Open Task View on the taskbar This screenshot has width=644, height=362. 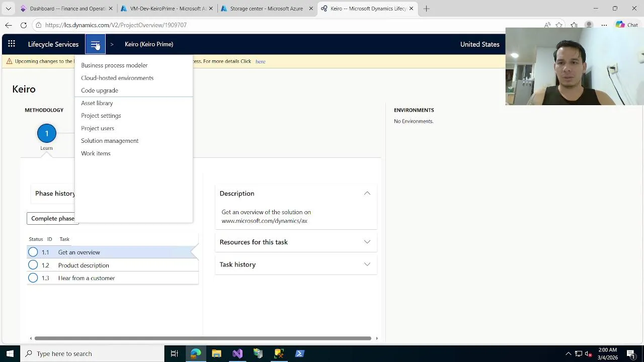pyautogui.click(x=174, y=353)
